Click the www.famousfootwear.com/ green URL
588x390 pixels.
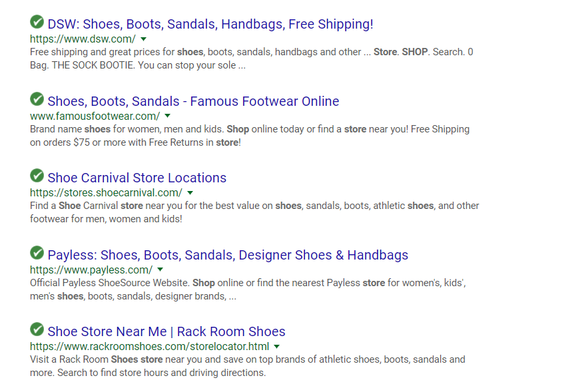pos(95,116)
